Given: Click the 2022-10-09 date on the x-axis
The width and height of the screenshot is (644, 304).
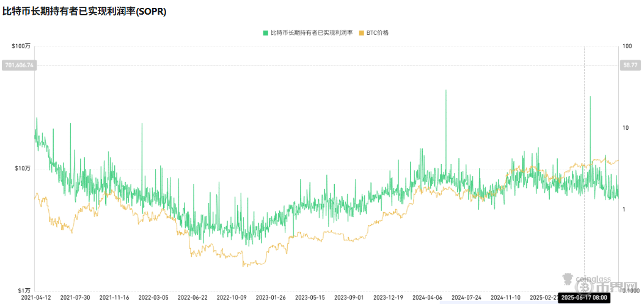Looking at the screenshot, I should 232,298.
